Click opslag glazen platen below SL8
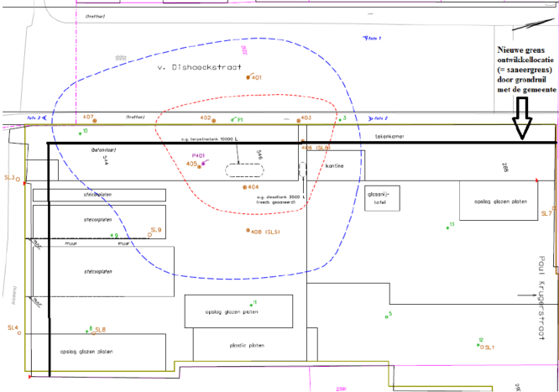 click(86, 352)
